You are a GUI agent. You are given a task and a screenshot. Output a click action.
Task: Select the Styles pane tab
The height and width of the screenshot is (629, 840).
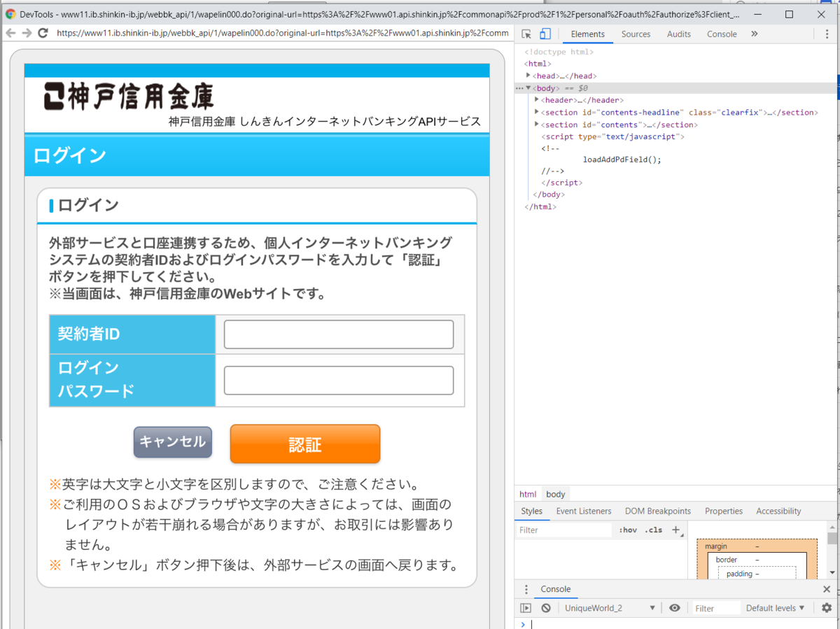[x=532, y=511]
